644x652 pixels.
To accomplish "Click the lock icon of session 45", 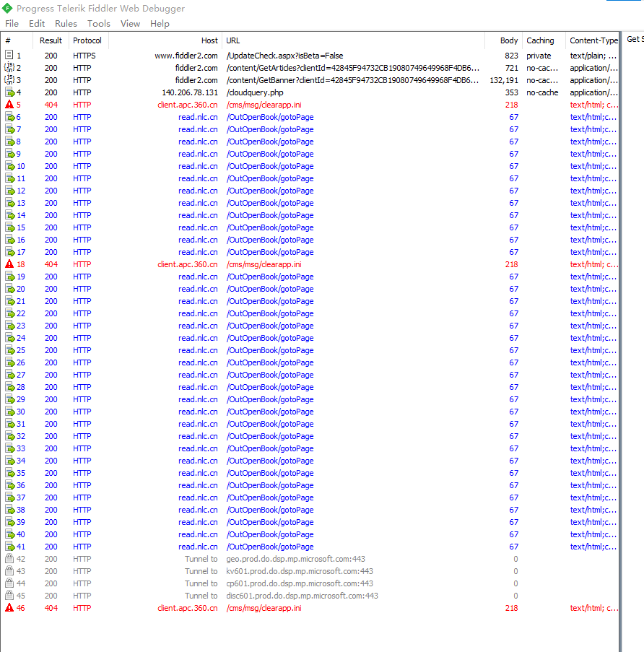I will [x=9, y=595].
